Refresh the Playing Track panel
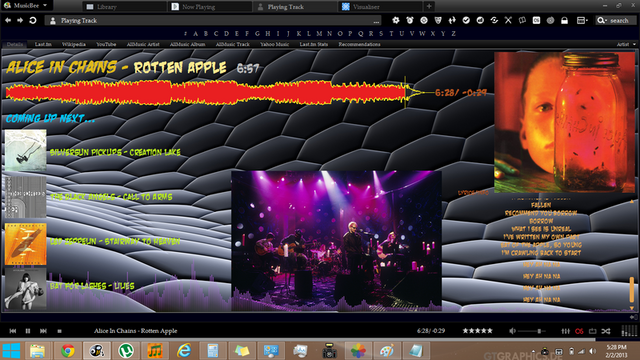Image resolution: width=640 pixels, height=360 pixels. click(x=33, y=20)
